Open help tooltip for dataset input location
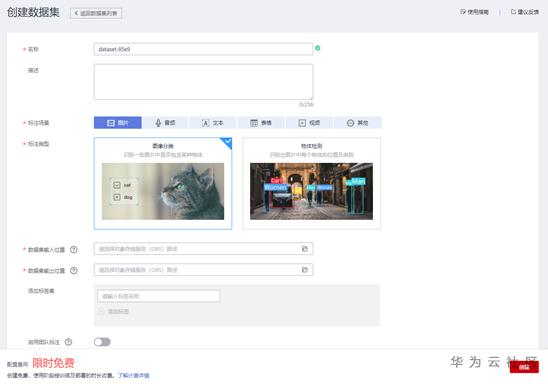 click(74, 249)
